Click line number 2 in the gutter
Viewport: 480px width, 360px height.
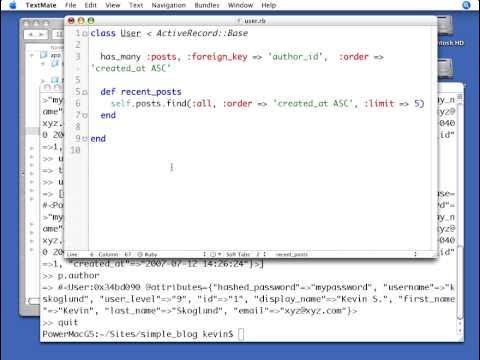pos(78,45)
